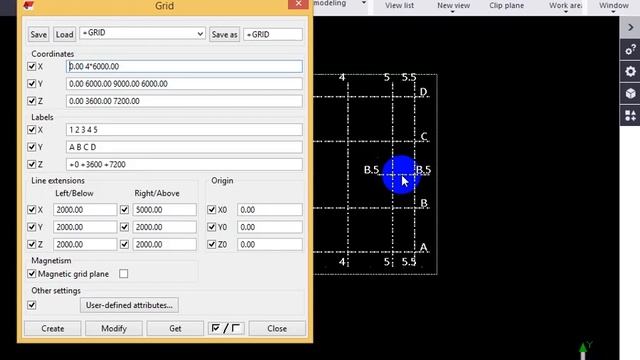
Task: Expand the side pane chevron arrow
Action: click(x=631, y=27)
